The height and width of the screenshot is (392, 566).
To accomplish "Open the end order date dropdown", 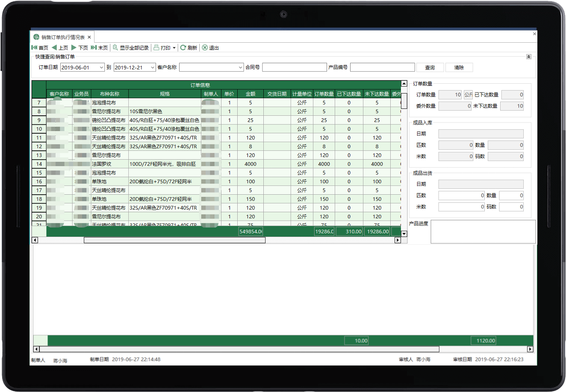I will (153, 67).
